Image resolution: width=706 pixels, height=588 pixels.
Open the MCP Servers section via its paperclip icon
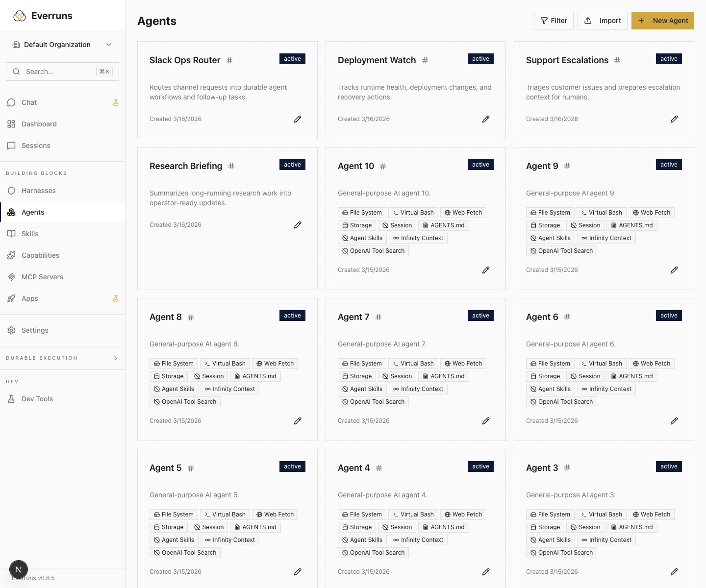point(11,277)
